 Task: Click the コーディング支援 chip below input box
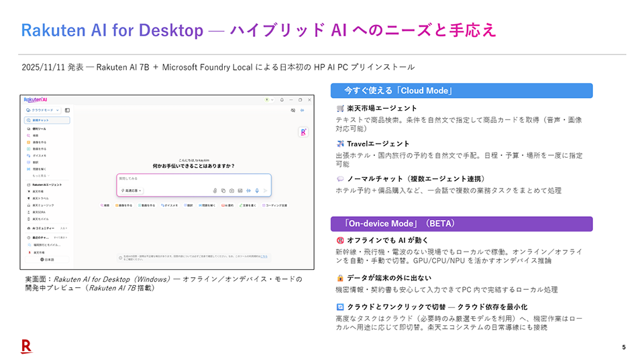point(275,205)
